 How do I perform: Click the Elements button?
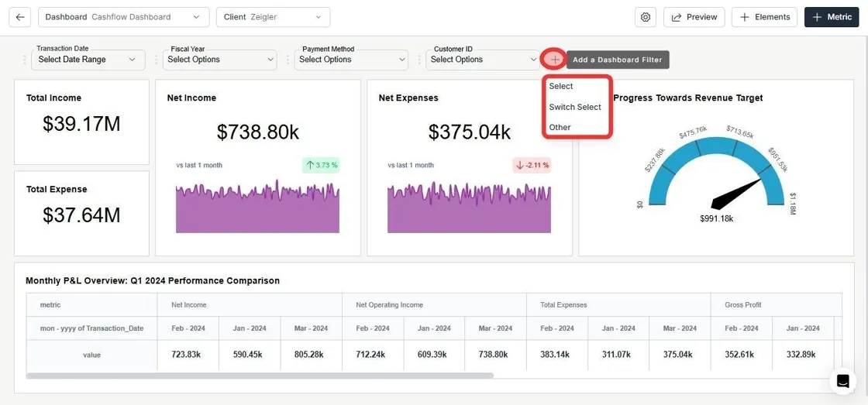pos(764,17)
